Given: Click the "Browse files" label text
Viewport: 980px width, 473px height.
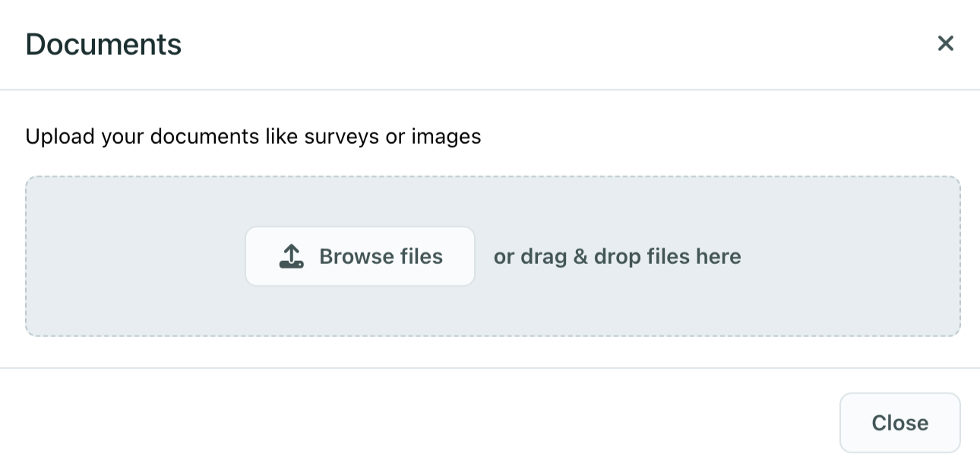Looking at the screenshot, I should (381, 256).
